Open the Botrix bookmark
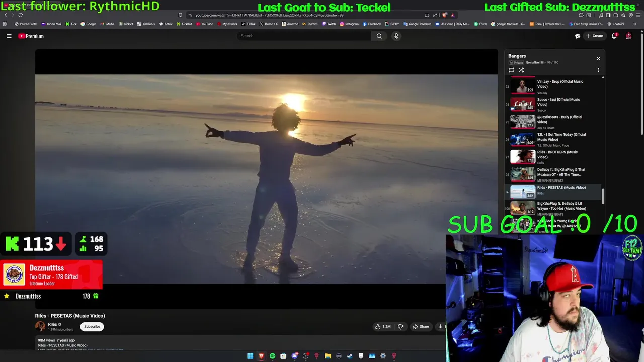644x362 pixels. pos(166,24)
